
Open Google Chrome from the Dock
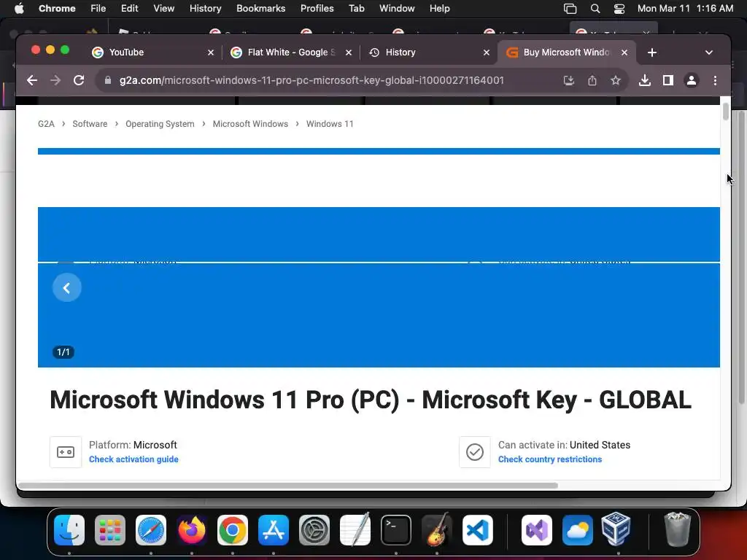pos(233,530)
